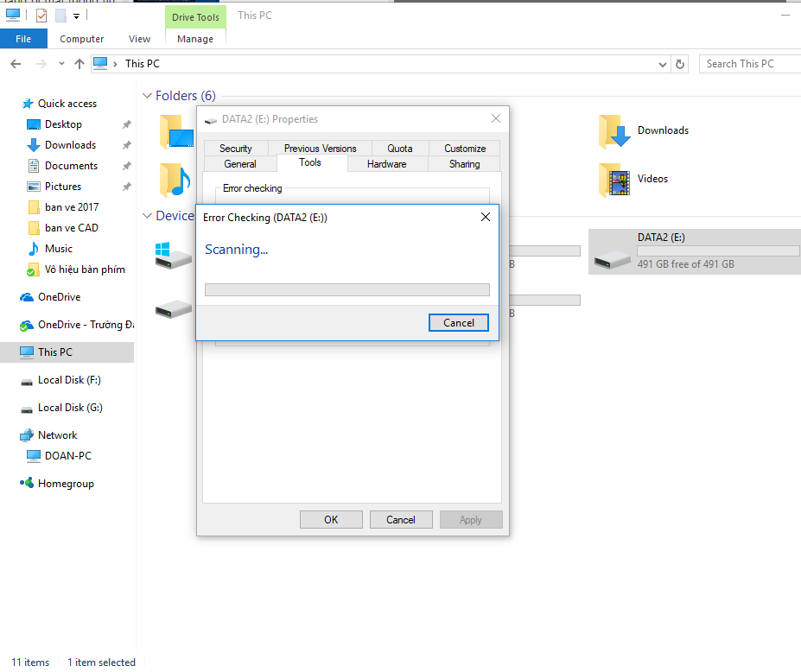Image resolution: width=801 pixels, height=672 pixels.
Task: Click the pin icon next to Pictures
Action: [127, 187]
